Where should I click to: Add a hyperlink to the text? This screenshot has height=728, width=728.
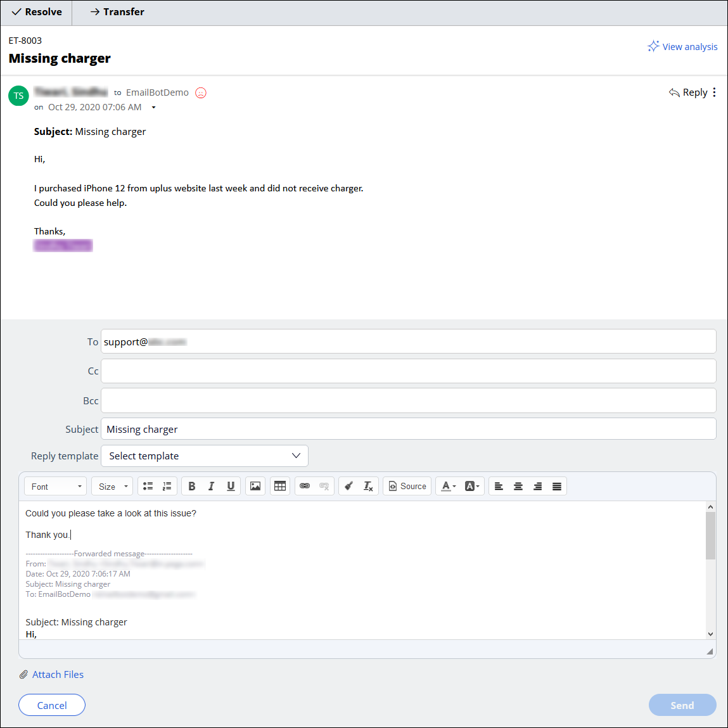click(x=305, y=486)
